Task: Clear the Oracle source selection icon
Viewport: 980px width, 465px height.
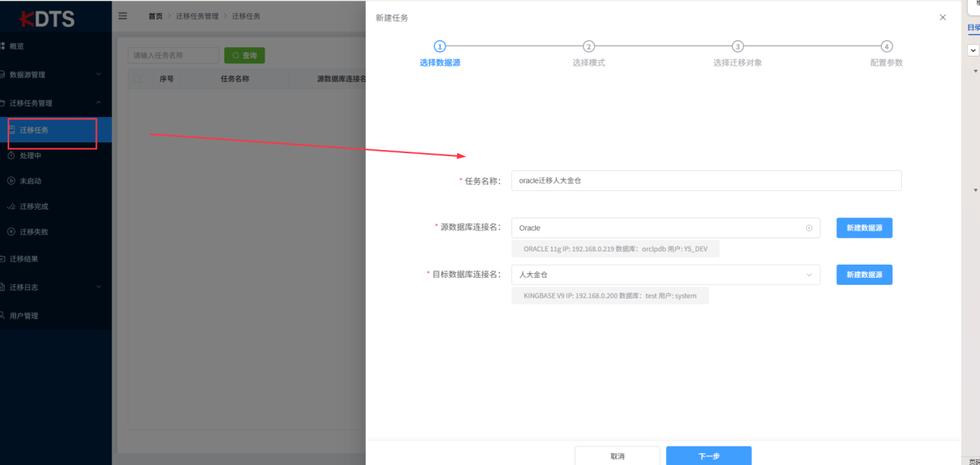Action: pos(809,227)
